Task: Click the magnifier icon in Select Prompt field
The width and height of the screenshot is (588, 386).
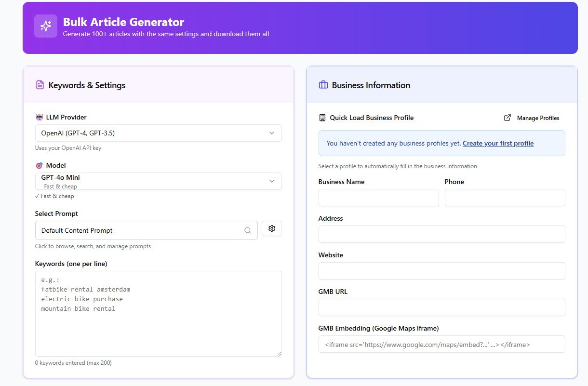Action: point(248,230)
